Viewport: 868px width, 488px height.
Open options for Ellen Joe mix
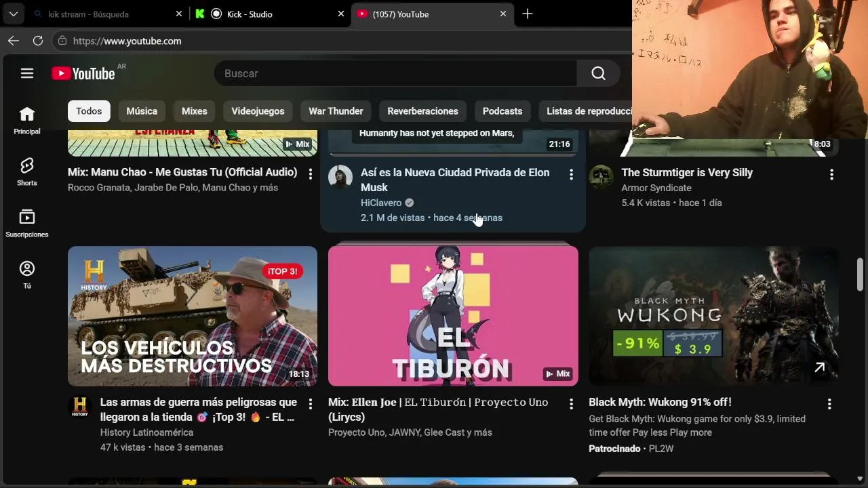(x=571, y=404)
